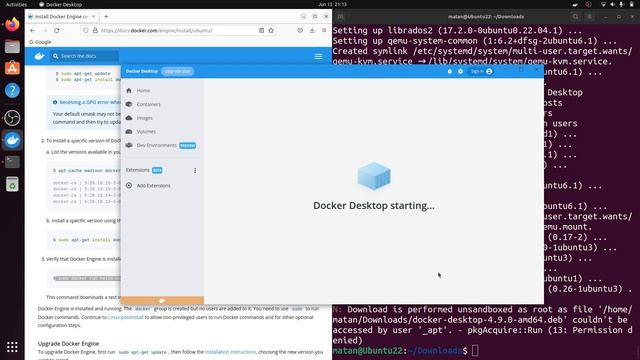Screen dimensions: 640x360
Task: Click the Upgrade plan button
Action: pos(178,71)
